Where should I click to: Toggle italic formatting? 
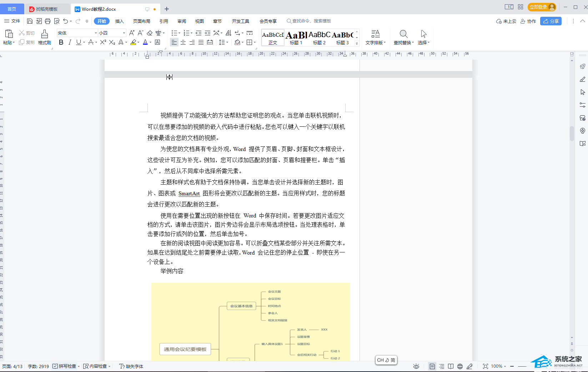click(x=70, y=42)
